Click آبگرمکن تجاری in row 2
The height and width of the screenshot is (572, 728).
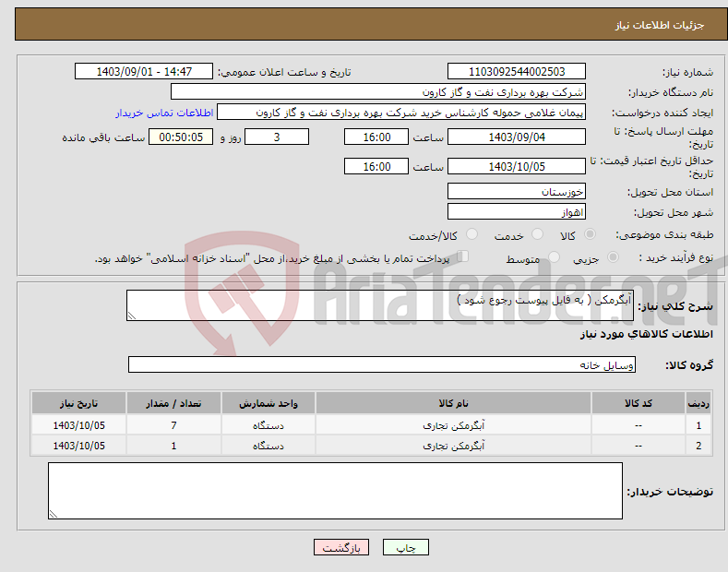pyautogui.click(x=453, y=446)
